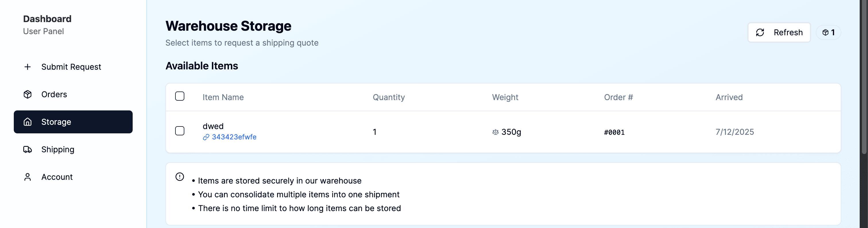868x228 pixels.
Task: Click the truck icon beside Shipping
Action: (x=27, y=149)
